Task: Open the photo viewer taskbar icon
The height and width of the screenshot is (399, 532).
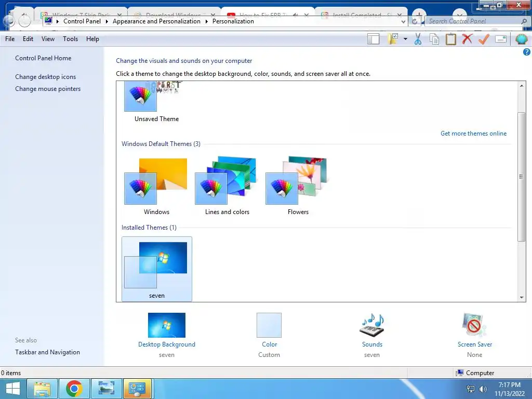Action: click(x=106, y=389)
